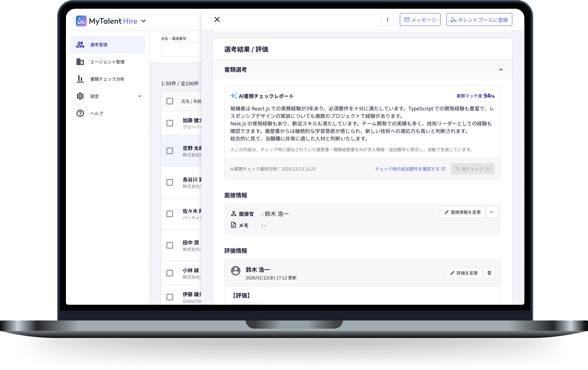The height and width of the screenshot is (370, 588).
Task: Select the 書類チェック分析 chart icon
Action: tap(80, 79)
